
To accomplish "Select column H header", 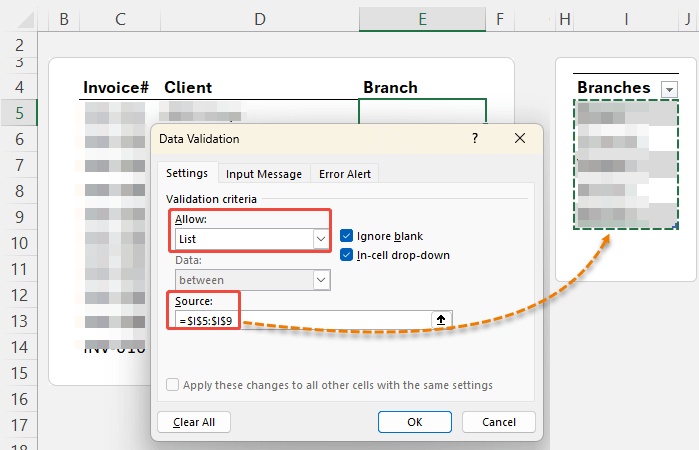I will pos(565,19).
